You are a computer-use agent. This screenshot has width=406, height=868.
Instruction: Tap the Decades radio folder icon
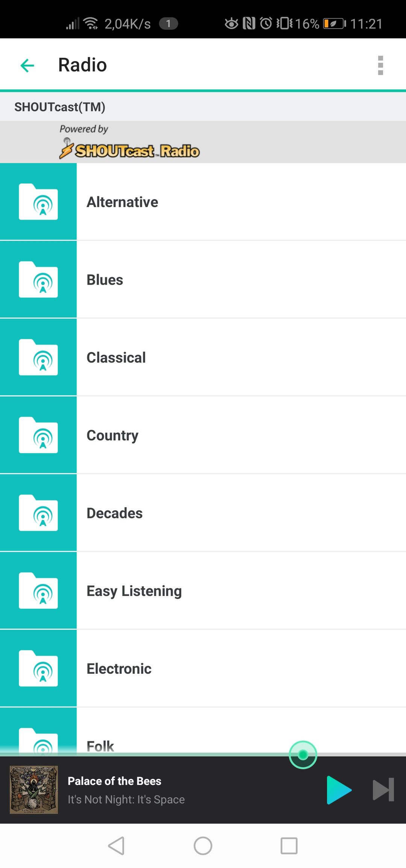tap(38, 513)
